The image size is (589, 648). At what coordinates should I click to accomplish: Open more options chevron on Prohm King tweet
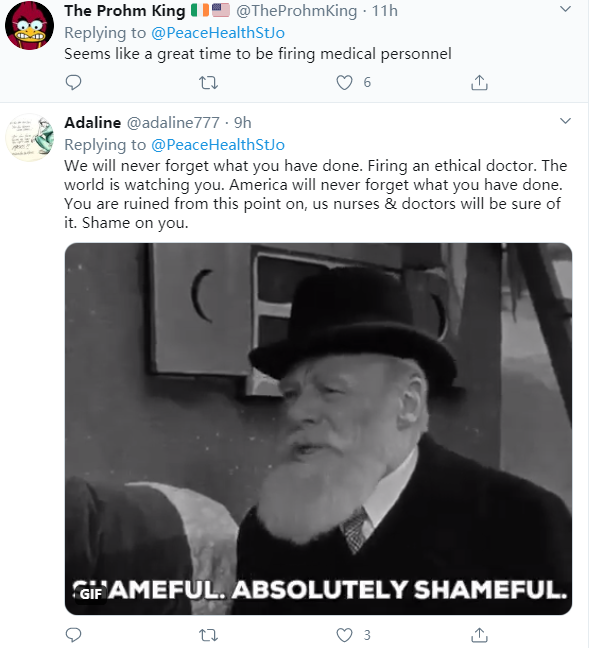point(565,9)
